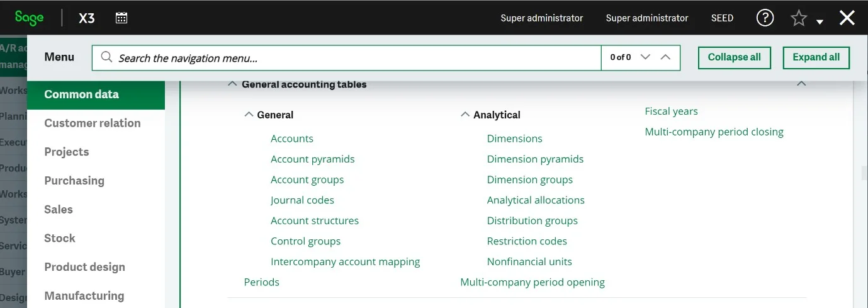Go to next search result arrow
The height and width of the screenshot is (308, 868).
pyautogui.click(x=645, y=57)
